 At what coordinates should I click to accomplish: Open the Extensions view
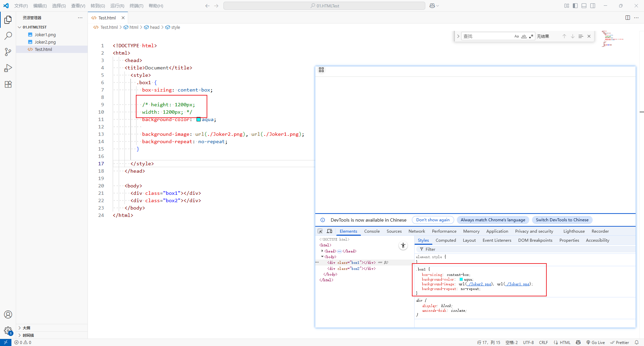[x=8, y=84]
